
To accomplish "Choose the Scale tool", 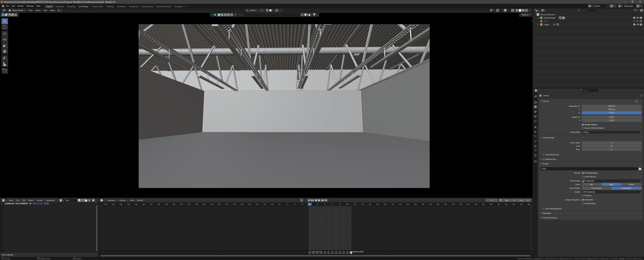I will pos(5,46).
